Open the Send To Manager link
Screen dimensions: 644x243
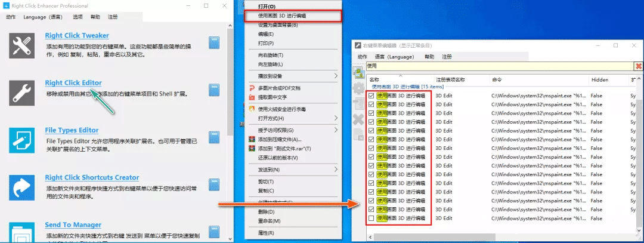pos(73,224)
